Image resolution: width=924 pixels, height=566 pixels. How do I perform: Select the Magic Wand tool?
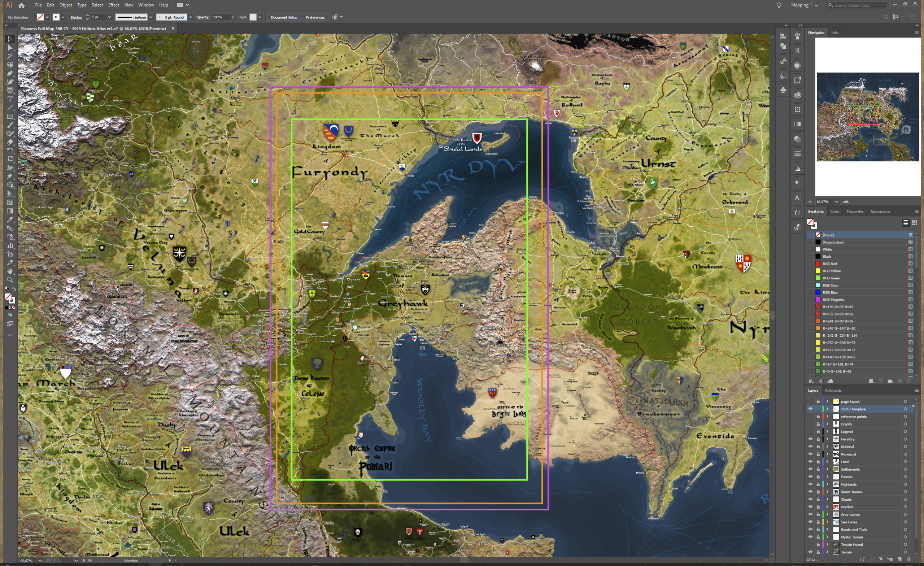click(10, 56)
